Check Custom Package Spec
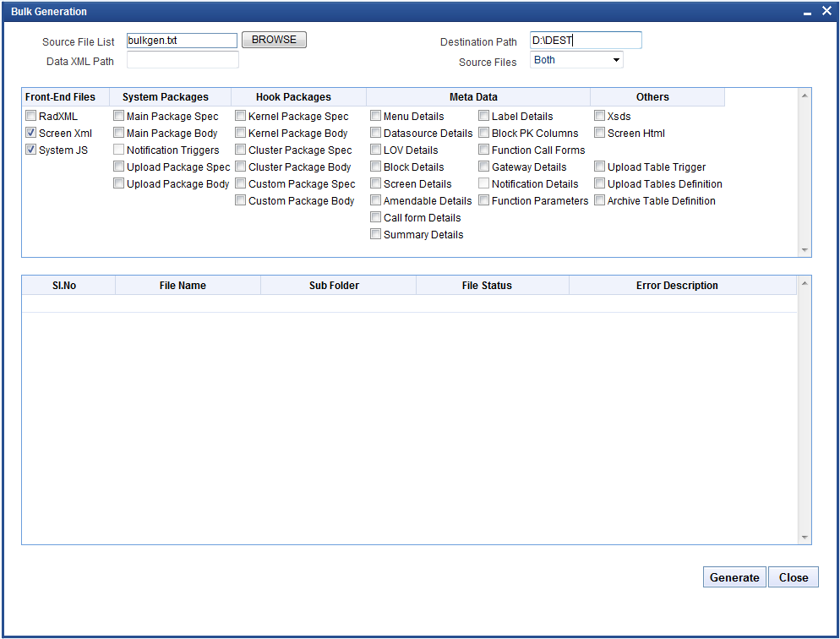The image size is (840, 639). pos(241,183)
